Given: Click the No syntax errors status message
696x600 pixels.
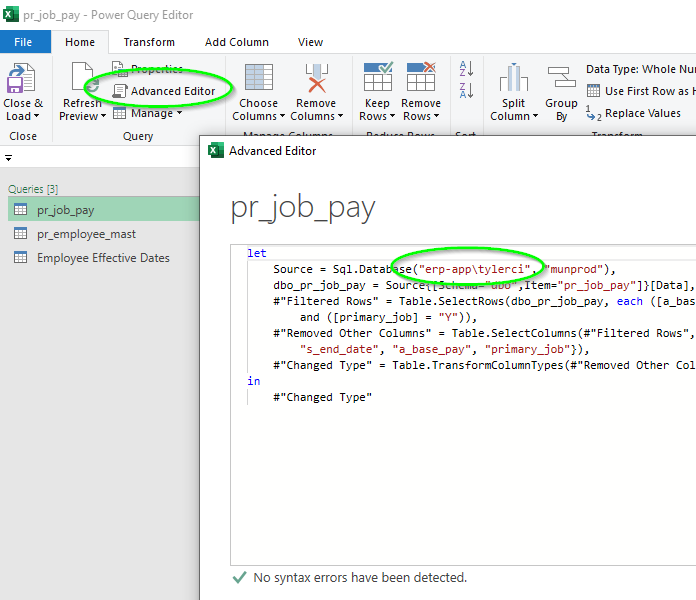Looking at the screenshot, I should [x=360, y=577].
